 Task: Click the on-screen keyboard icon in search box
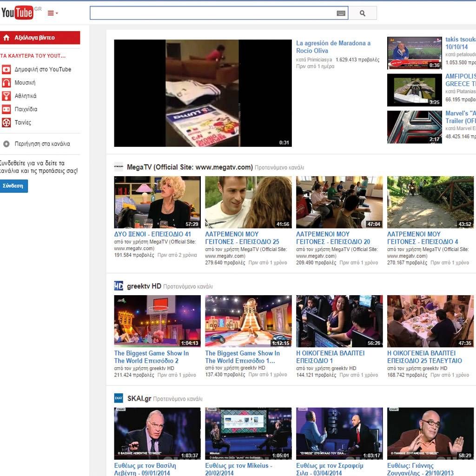(341, 13)
